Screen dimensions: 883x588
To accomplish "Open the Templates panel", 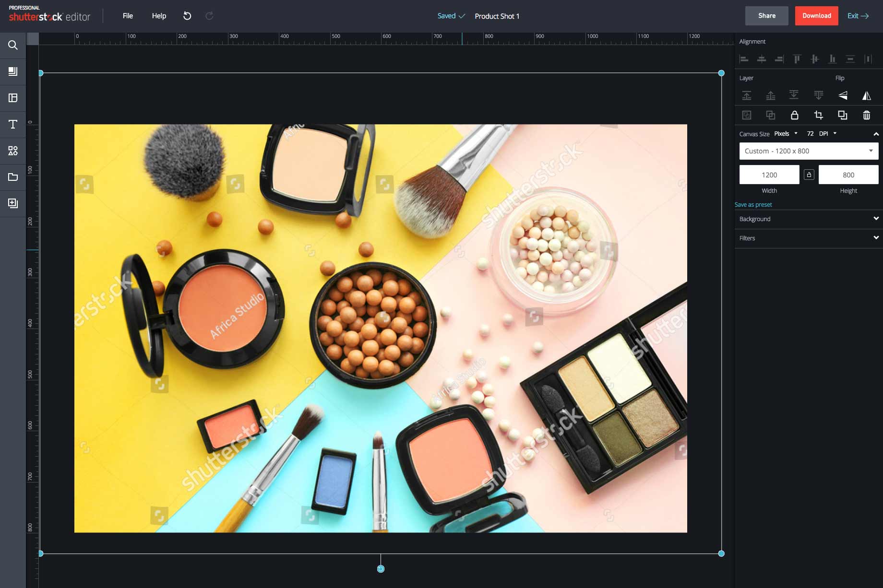I will point(13,98).
